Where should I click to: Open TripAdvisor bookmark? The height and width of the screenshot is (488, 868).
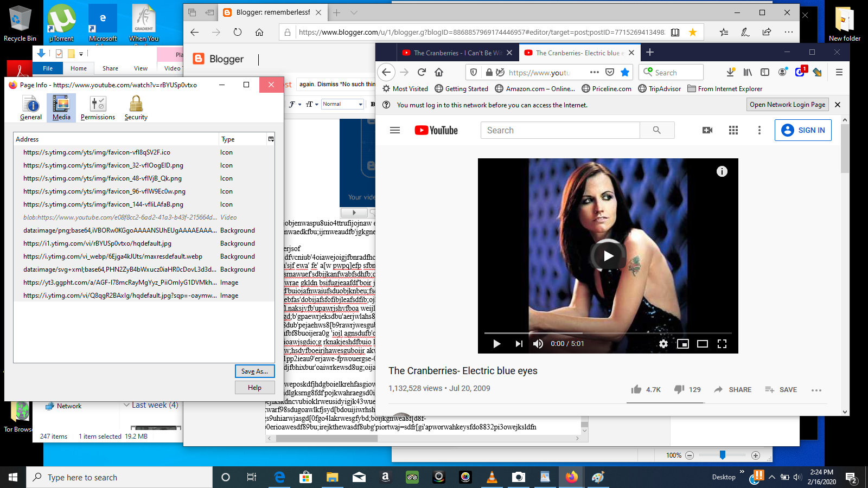[659, 89]
